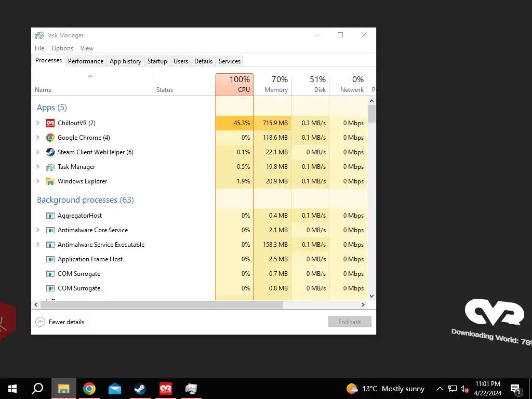Viewport: 532px width, 399px height.
Task: Click the Windows Explorer process icon
Action: point(50,181)
